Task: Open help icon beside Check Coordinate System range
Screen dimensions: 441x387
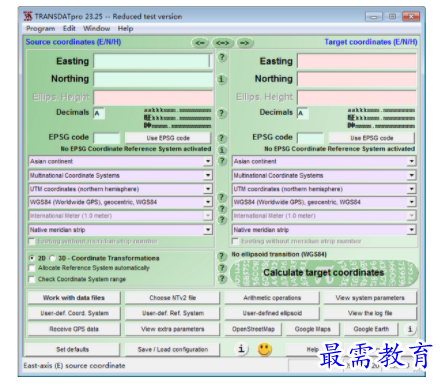Action: [x=222, y=279]
